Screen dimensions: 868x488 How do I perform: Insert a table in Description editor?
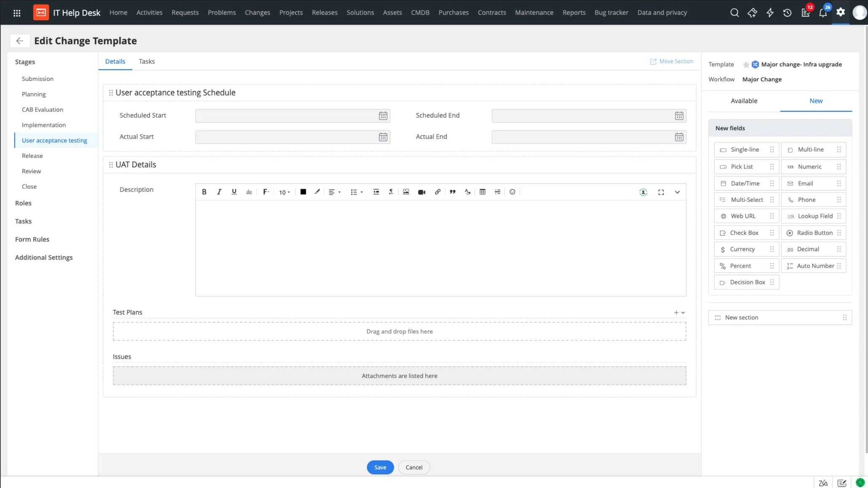[482, 192]
